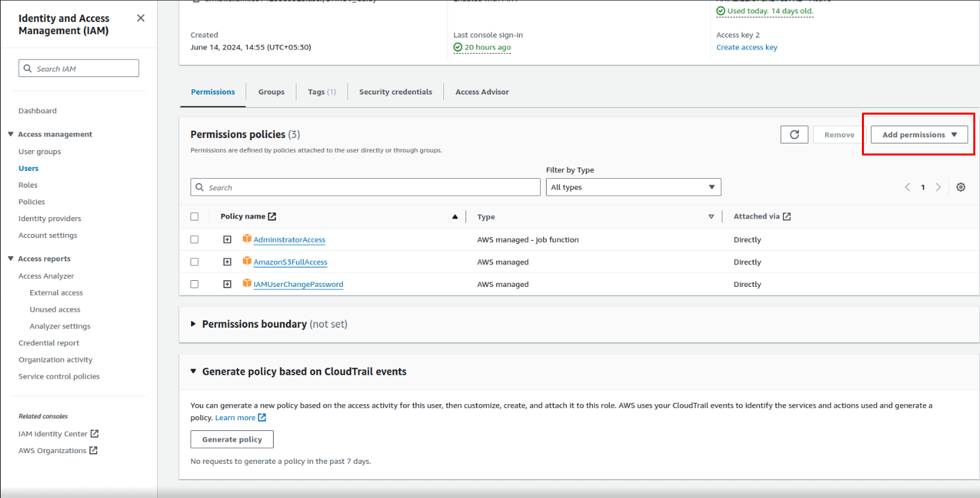This screenshot has width=980, height=498.
Task: Expand the AmazonS3FullAccess policy plus icon
Action: pos(227,262)
